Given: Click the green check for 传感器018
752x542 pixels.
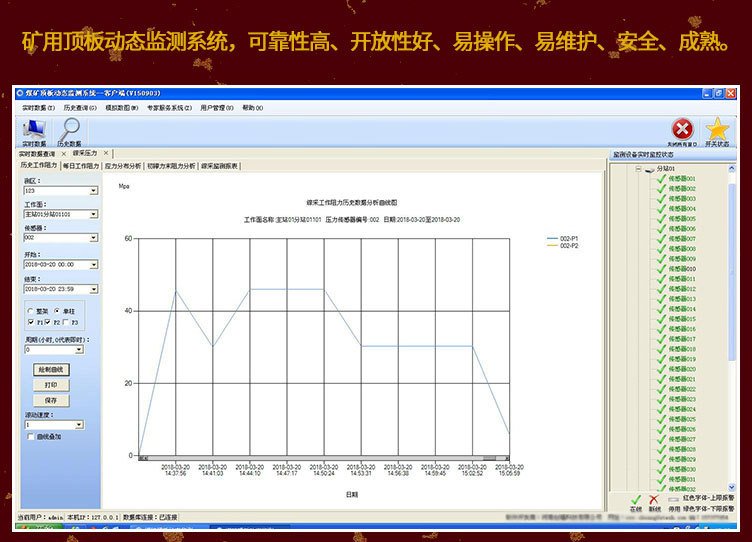Looking at the screenshot, I should tap(662, 349).
